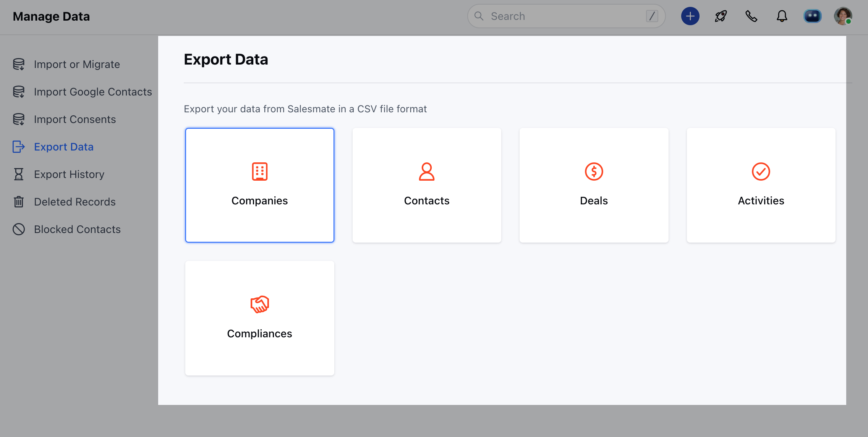This screenshot has width=868, height=437.
Task: Select the Export Data arrow icon
Action: (18, 147)
